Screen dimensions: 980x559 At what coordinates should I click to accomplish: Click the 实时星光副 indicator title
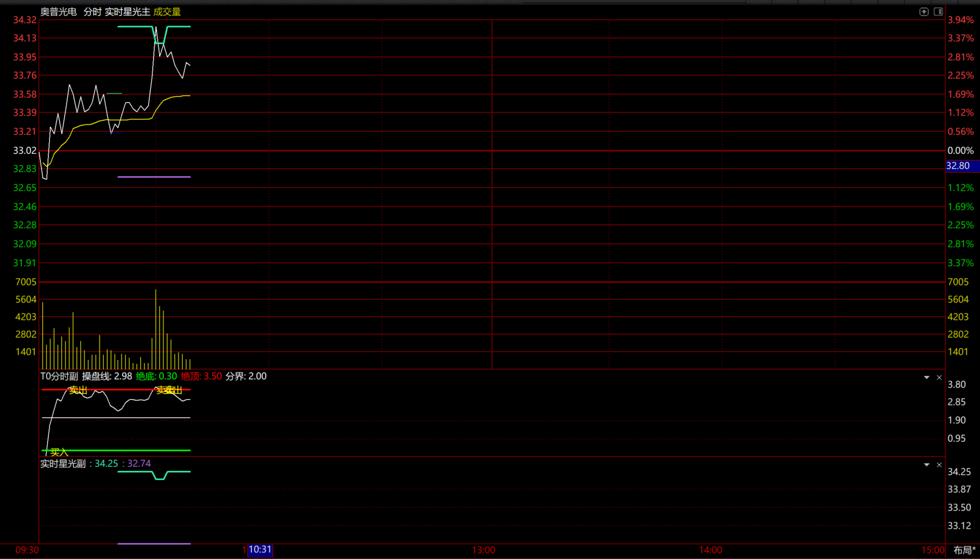63,464
